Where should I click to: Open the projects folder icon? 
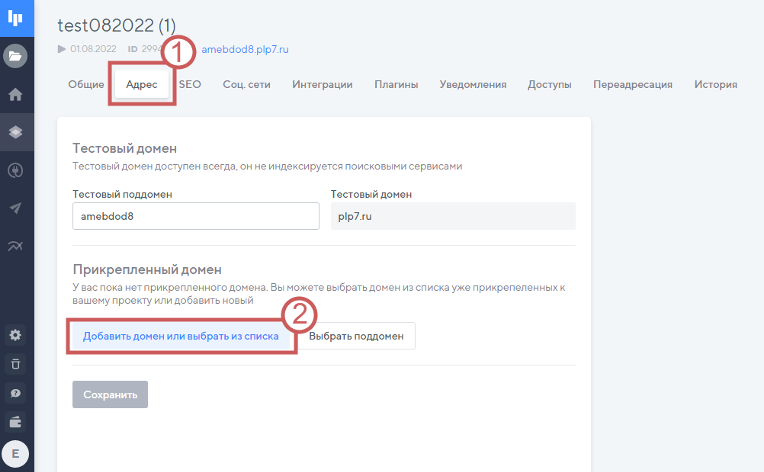tap(16, 56)
